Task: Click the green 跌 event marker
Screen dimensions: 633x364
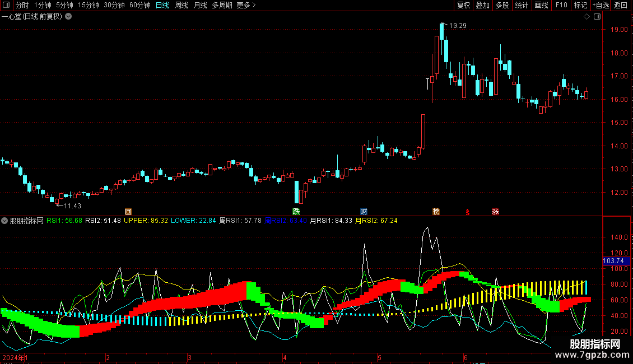Action: point(296,212)
